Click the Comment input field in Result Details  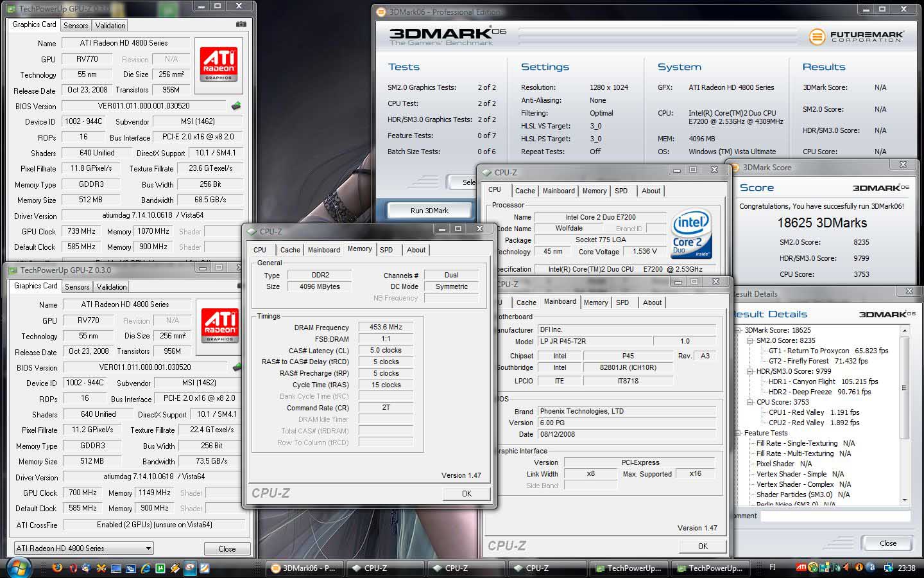tap(835, 516)
